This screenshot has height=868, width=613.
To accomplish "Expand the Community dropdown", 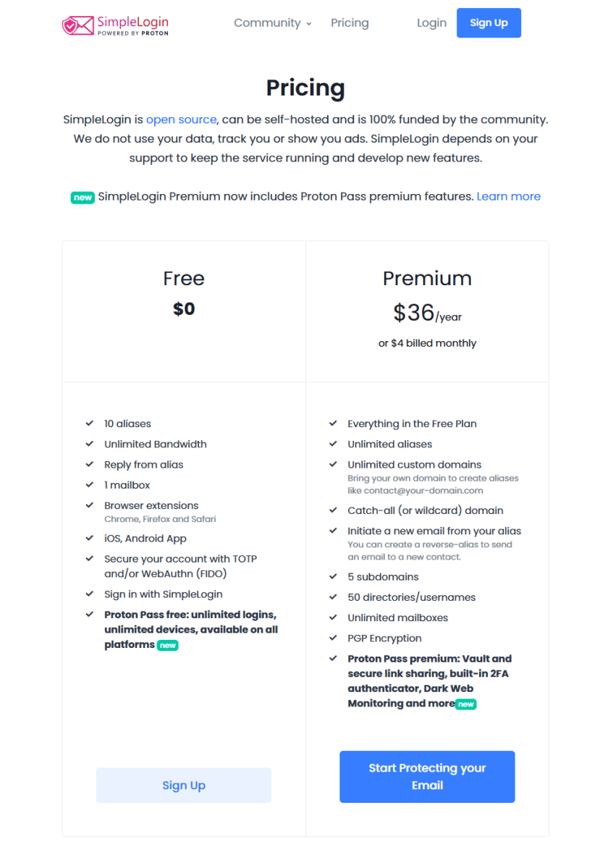I will (268, 22).
